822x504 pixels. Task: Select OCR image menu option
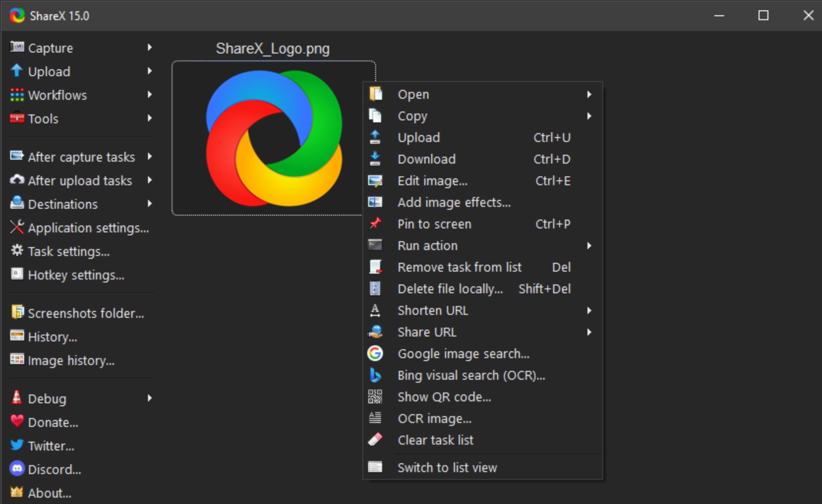(434, 419)
